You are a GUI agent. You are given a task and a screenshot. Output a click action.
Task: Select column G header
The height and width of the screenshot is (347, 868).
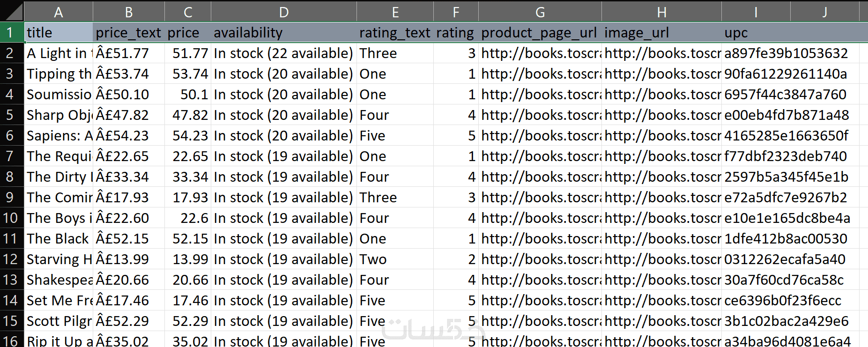click(x=540, y=12)
